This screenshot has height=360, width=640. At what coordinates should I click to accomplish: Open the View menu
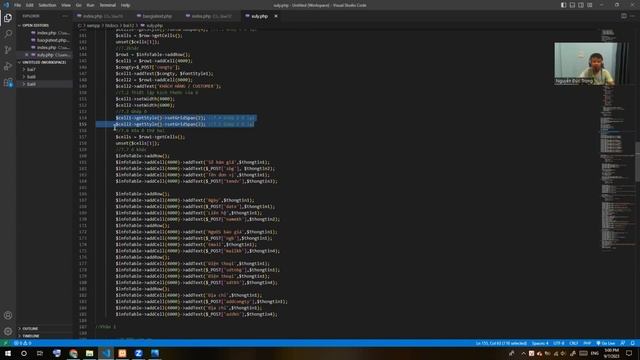pyautogui.click(x=66, y=5)
